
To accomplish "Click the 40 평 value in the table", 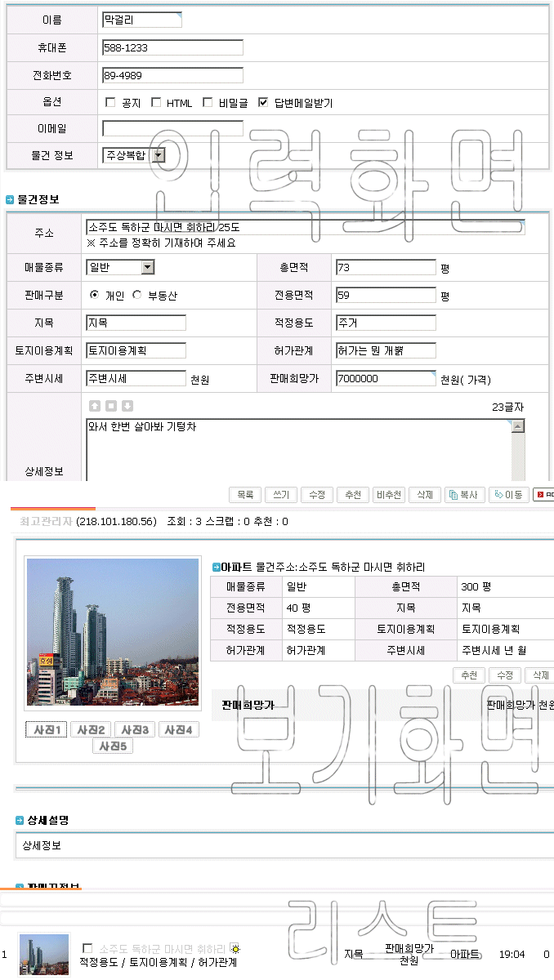I will 298,608.
